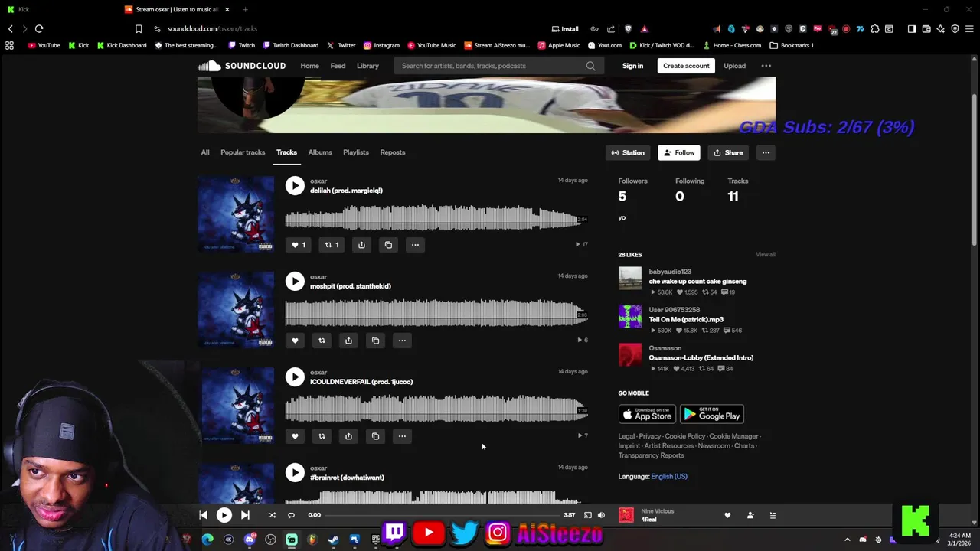Open the next up queue
This screenshot has height=551, width=980.
tap(773, 516)
